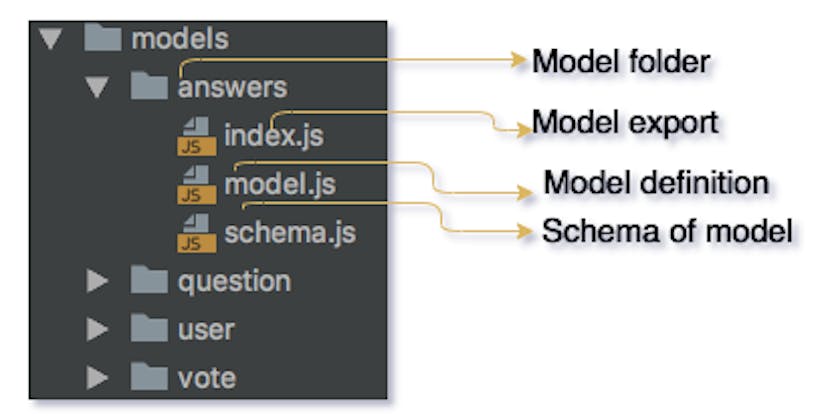
Task: Click the models folder icon
Action: [103, 41]
